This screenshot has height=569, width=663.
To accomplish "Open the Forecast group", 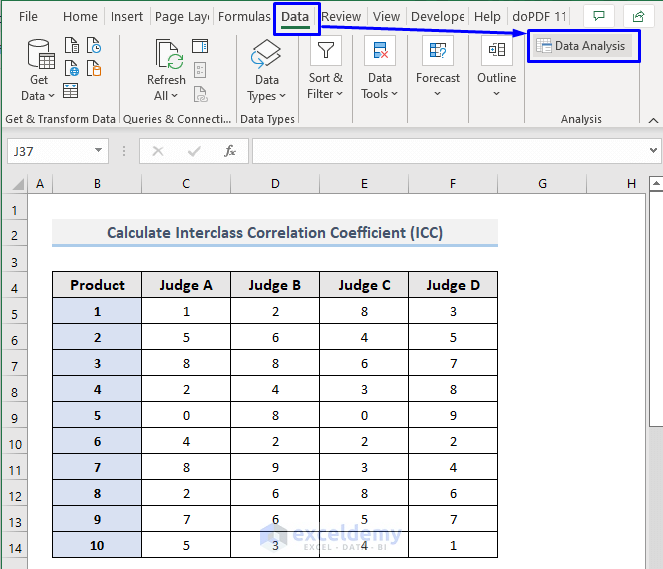I will pyautogui.click(x=438, y=72).
